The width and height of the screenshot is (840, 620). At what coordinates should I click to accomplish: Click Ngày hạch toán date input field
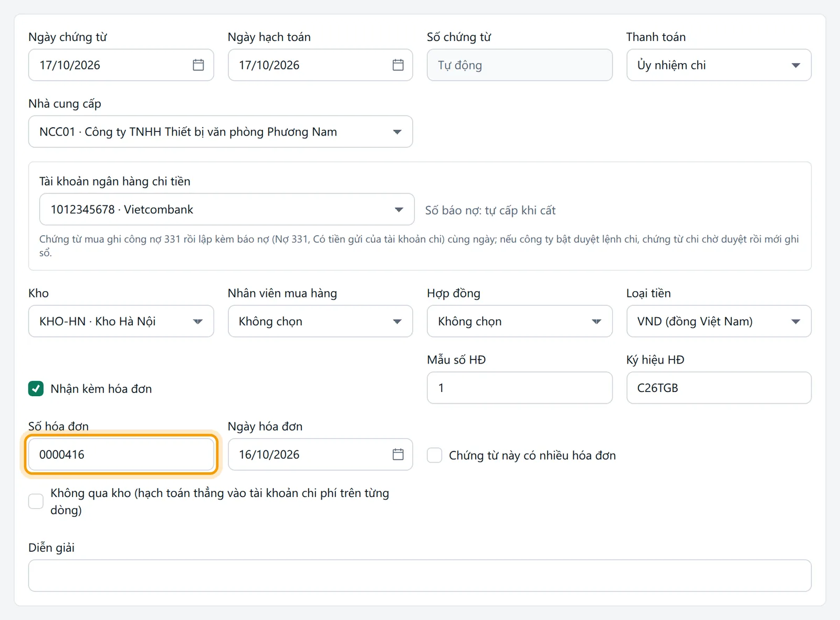point(320,65)
